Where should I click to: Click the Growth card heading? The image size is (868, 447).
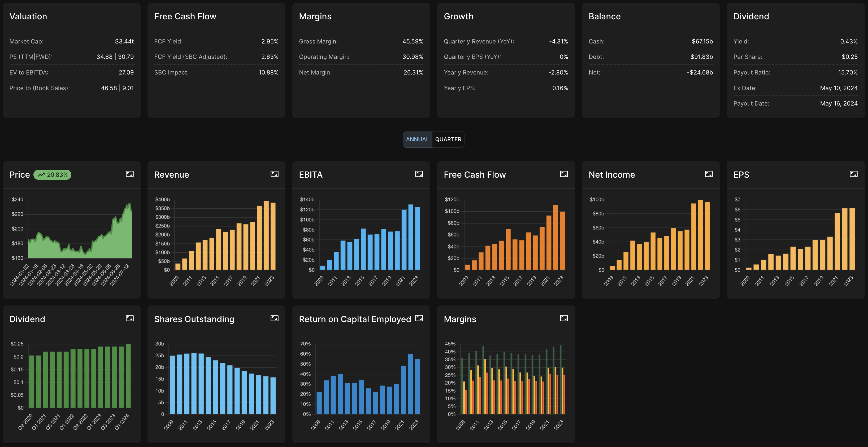point(459,16)
